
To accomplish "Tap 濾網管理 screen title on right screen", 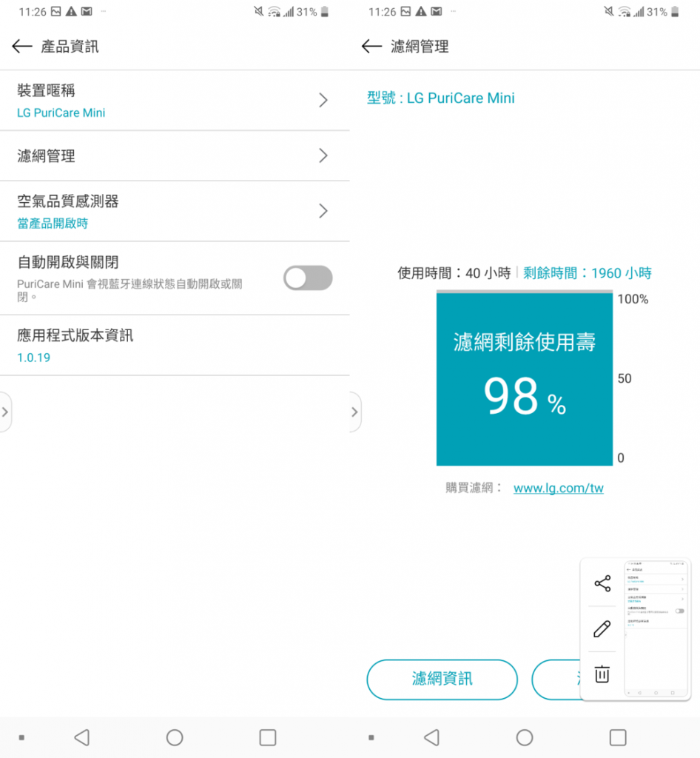I will coord(420,47).
